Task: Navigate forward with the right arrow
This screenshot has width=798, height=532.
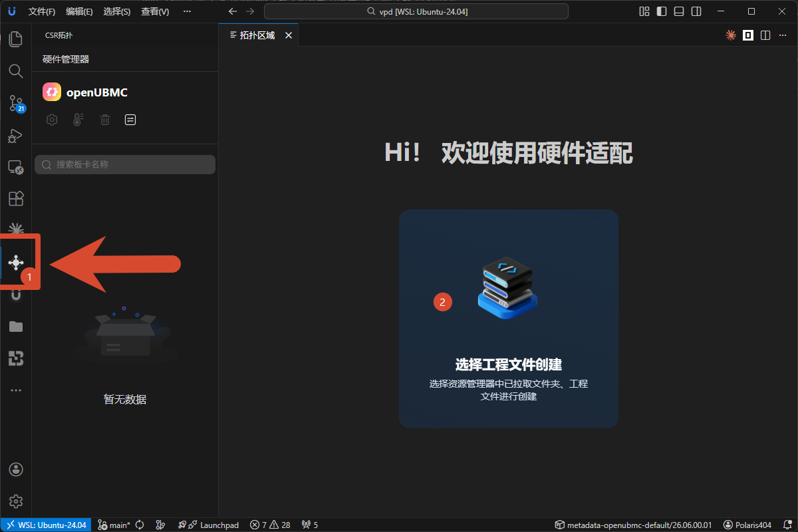Action: pos(250,11)
